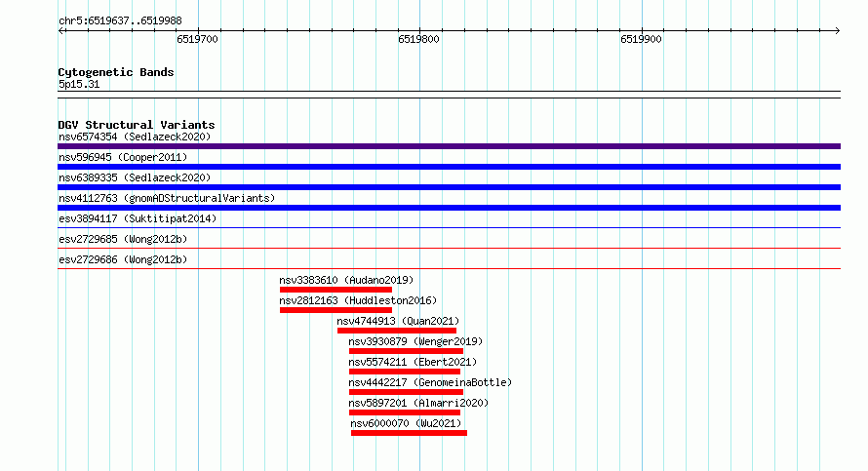Viewport: 868px width, 471px height.
Task: Click the red nsv6000070 Wu2021 bar
Action: tap(409, 433)
